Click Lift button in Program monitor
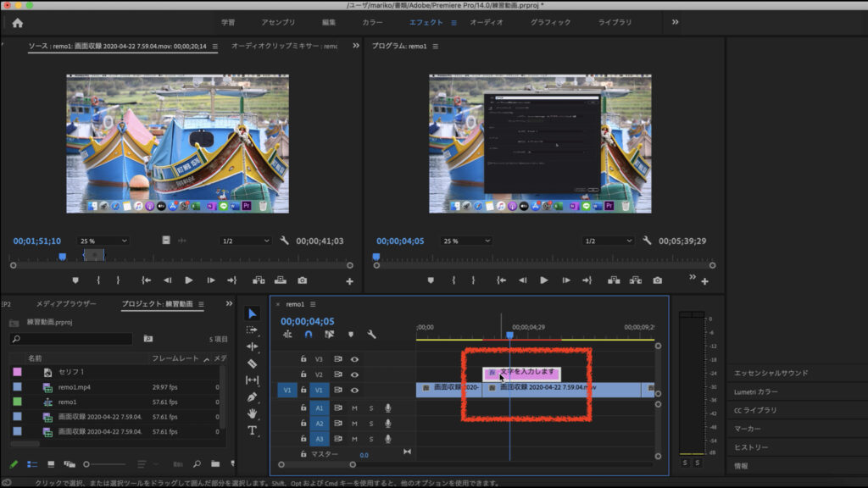The width and height of the screenshot is (868, 488). tap(614, 280)
